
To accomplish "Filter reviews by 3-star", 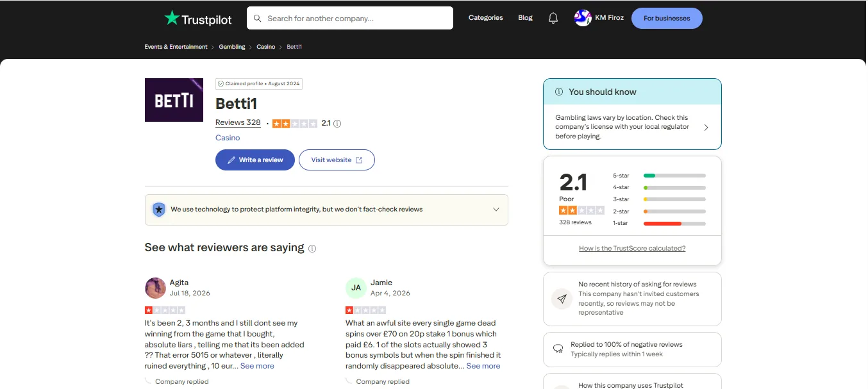I will click(x=659, y=199).
